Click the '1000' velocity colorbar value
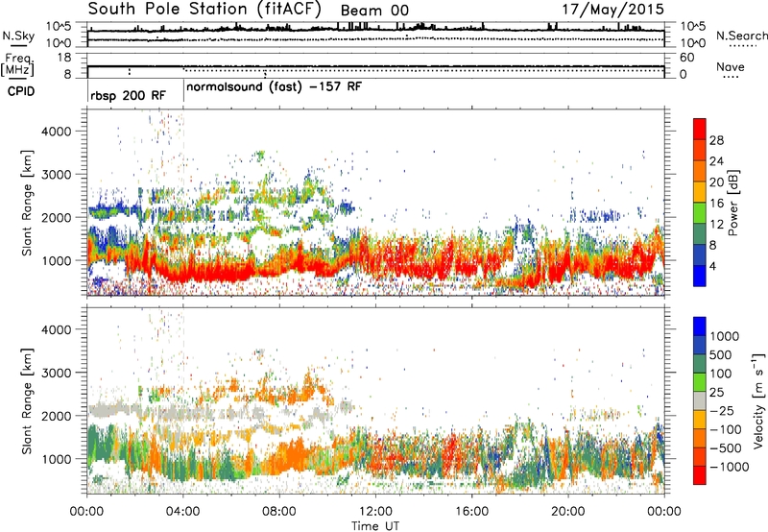The width and height of the screenshot is (768, 532). coord(724,336)
